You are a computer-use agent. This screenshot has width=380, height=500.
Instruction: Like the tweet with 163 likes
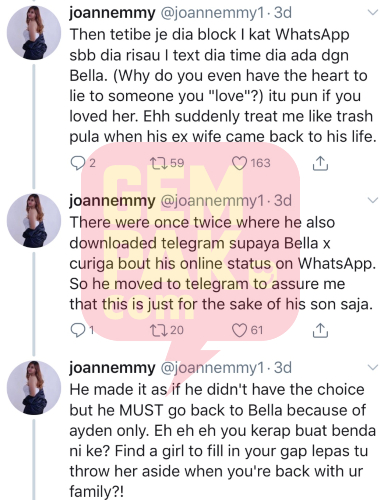point(239,163)
